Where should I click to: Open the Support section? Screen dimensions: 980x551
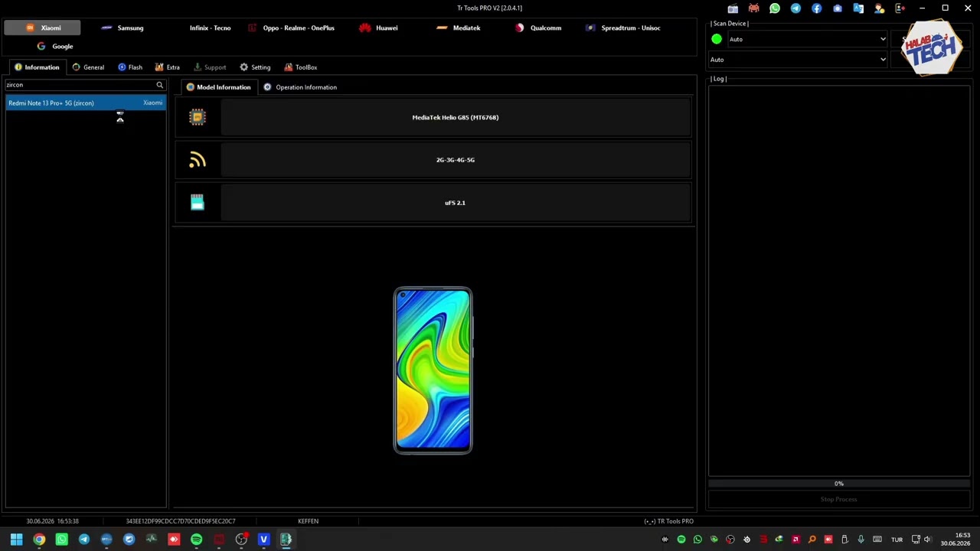209,67
